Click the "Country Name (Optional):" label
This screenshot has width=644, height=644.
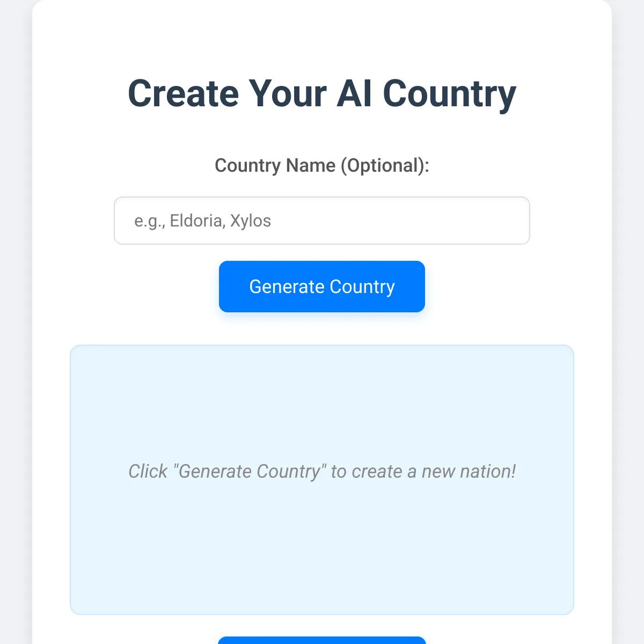[322, 165]
